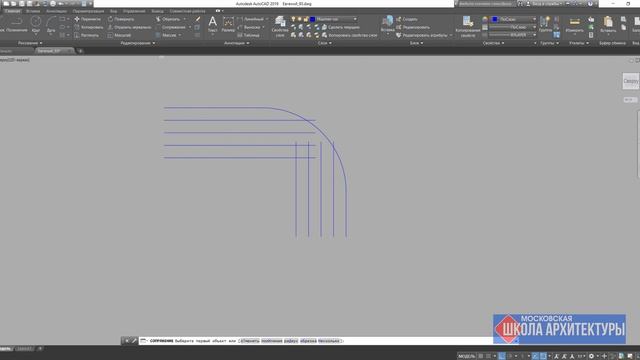Open the Вставка ribbon tab
The height and width of the screenshot is (360, 640).
[33, 11]
